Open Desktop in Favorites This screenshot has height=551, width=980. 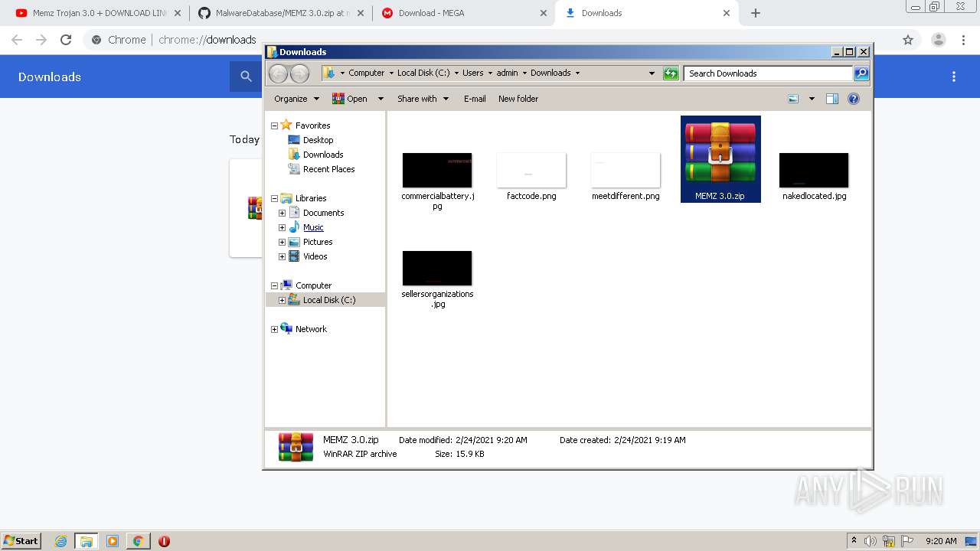[x=318, y=140]
